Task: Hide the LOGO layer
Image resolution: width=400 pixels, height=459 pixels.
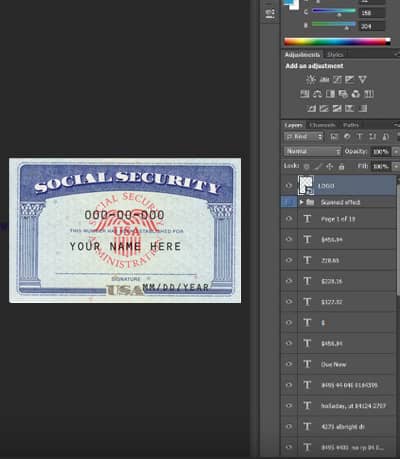Action: 289,186
